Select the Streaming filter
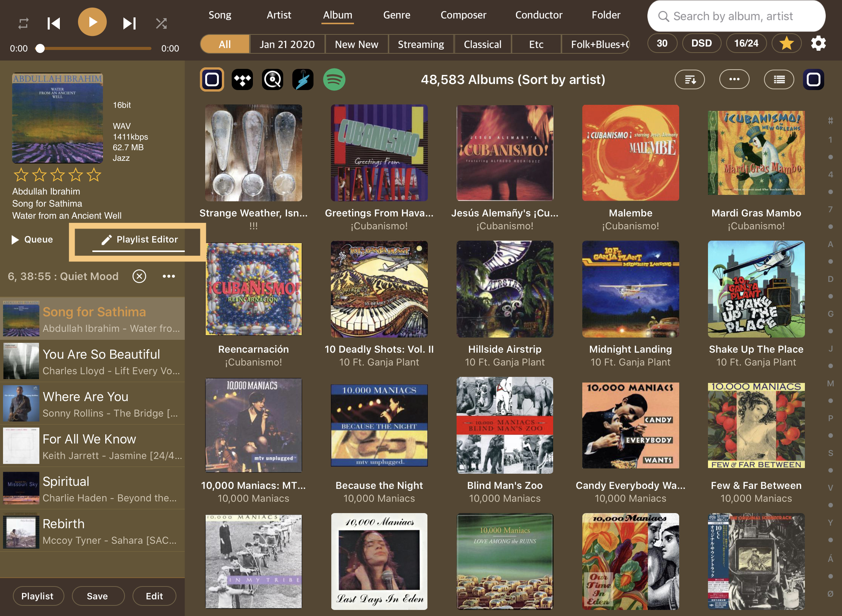Viewport: 842px width, 616px height. (x=421, y=44)
